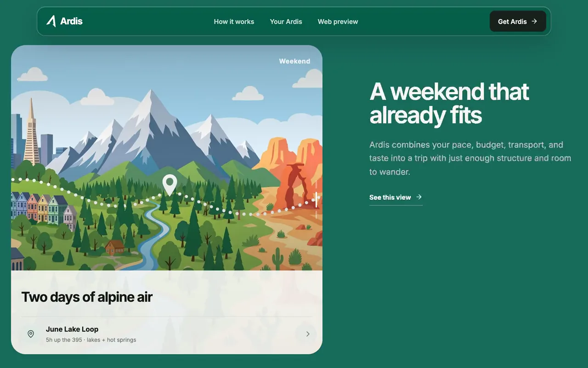This screenshot has height=368, width=588.
Task: Click the June Lake Loop title
Action: pyautogui.click(x=72, y=329)
